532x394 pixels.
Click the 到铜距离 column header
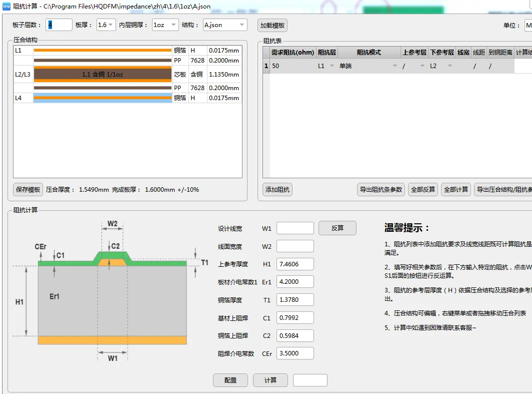click(x=500, y=52)
